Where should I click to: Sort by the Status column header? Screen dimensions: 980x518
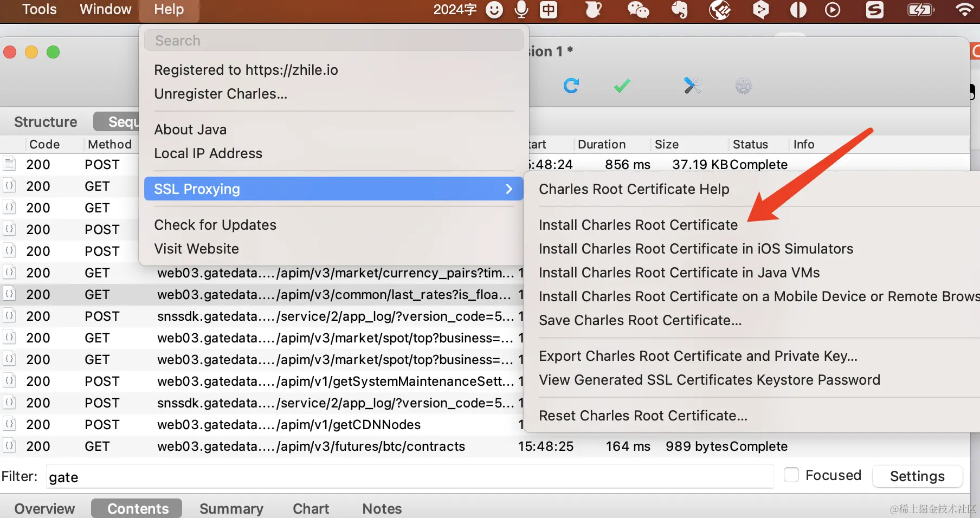(x=750, y=144)
